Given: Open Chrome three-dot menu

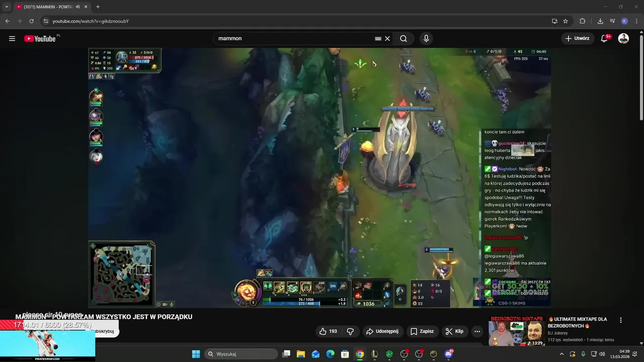Looking at the screenshot, I should point(636,21).
